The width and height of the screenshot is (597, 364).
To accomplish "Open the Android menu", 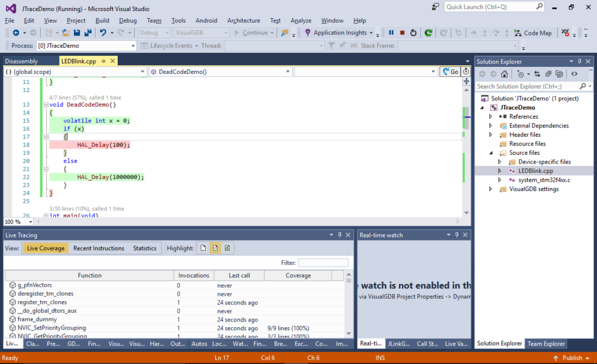I will [206, 20].
